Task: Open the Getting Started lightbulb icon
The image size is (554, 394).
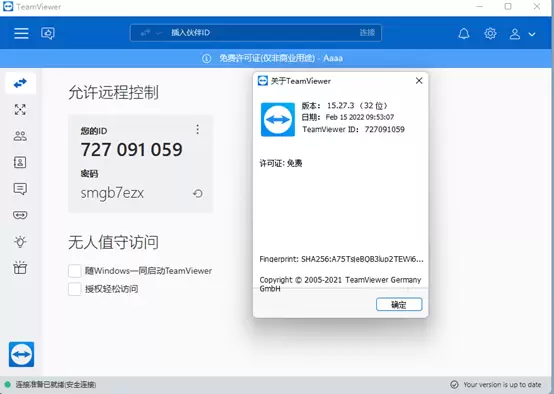Action: click(20, 241)
